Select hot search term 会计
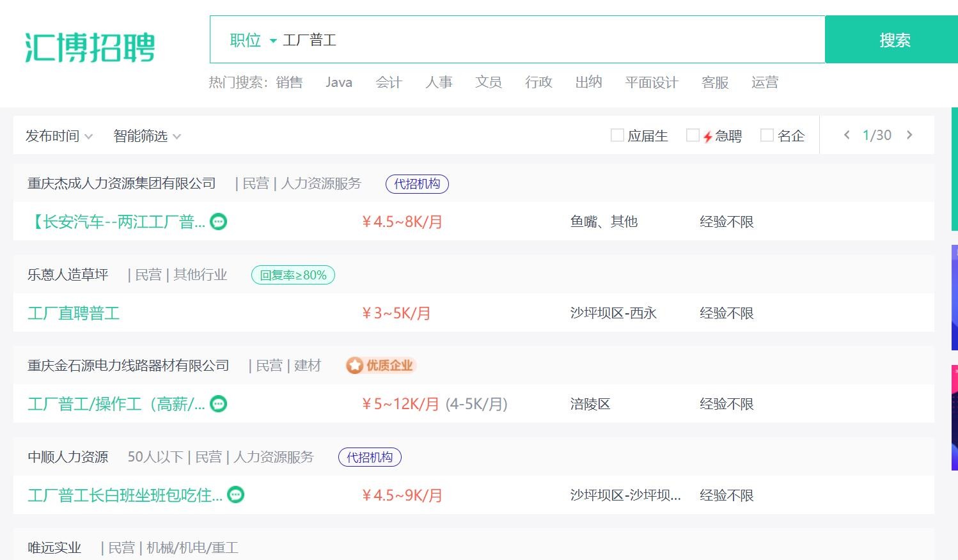The height and width of the screenshot is (560, 958). point(389,82)
